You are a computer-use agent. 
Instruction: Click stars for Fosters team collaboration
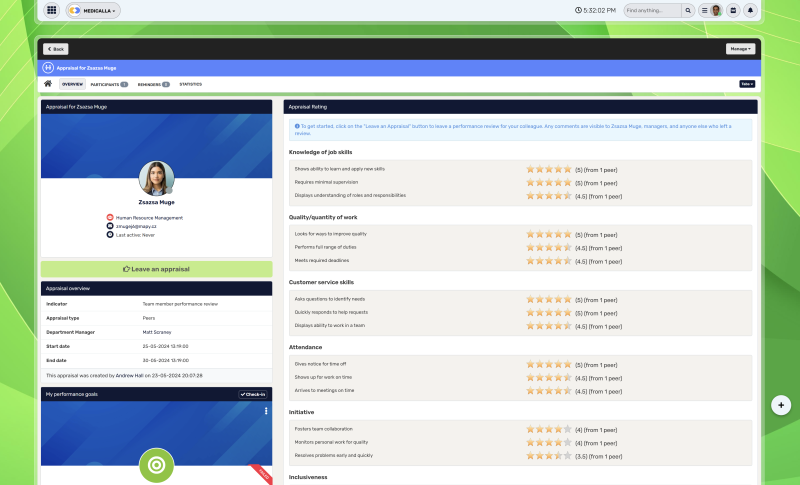(x=549, y=429)
